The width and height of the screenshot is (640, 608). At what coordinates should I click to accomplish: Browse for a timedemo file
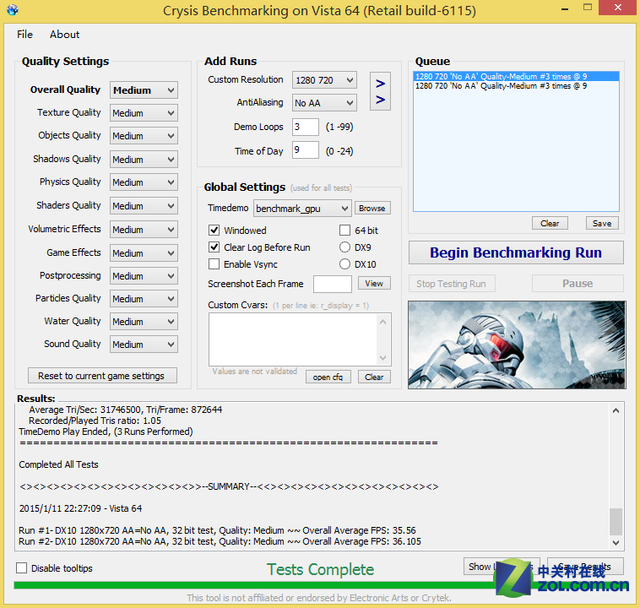tap(372, 208)
